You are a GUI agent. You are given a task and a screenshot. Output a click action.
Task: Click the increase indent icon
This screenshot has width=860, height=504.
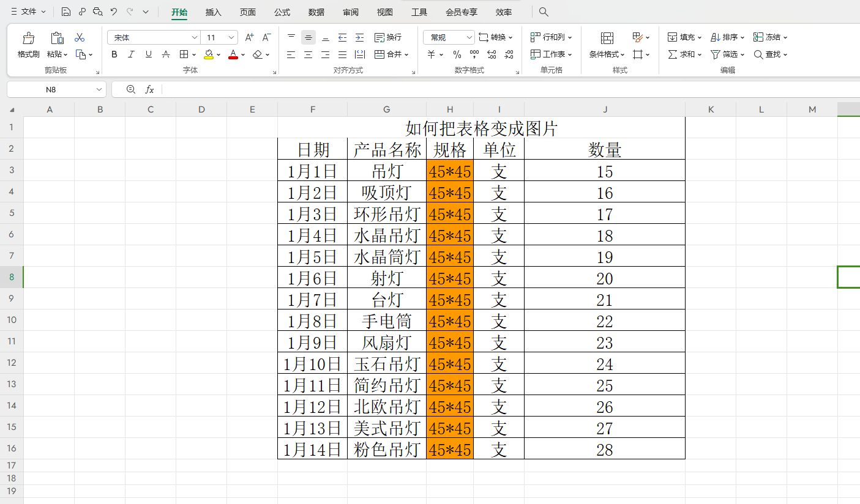click(x=359, y=37)
